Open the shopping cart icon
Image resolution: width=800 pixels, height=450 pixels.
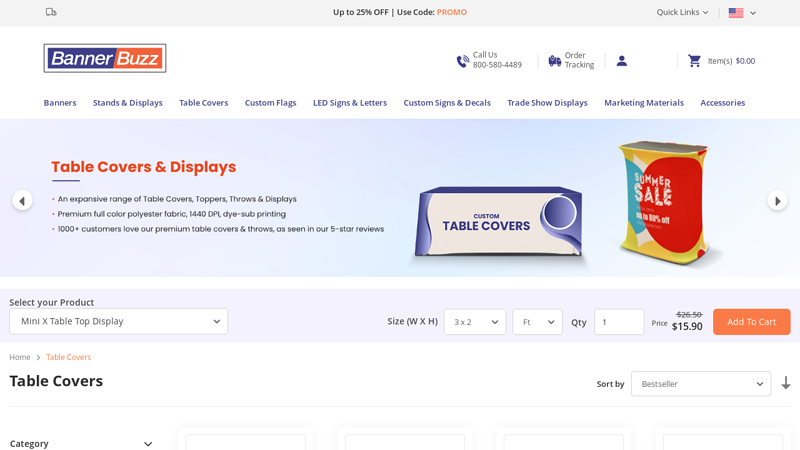click(x=694, y=61)
